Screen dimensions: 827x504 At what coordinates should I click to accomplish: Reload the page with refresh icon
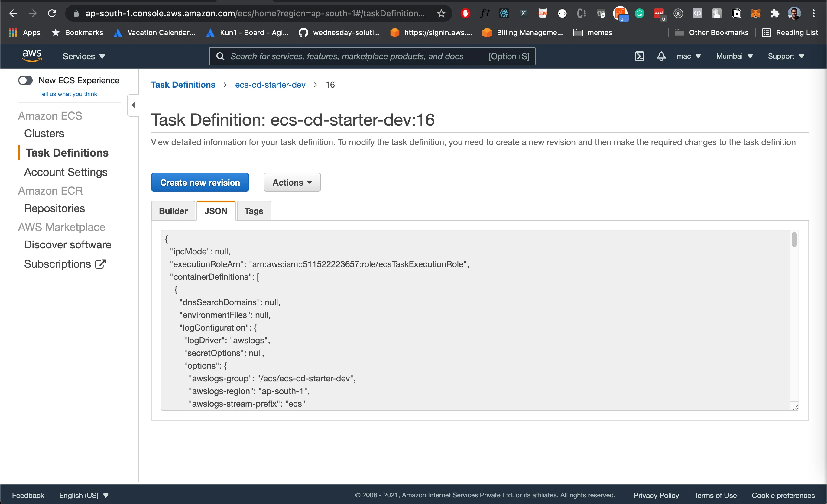[52, 13]
